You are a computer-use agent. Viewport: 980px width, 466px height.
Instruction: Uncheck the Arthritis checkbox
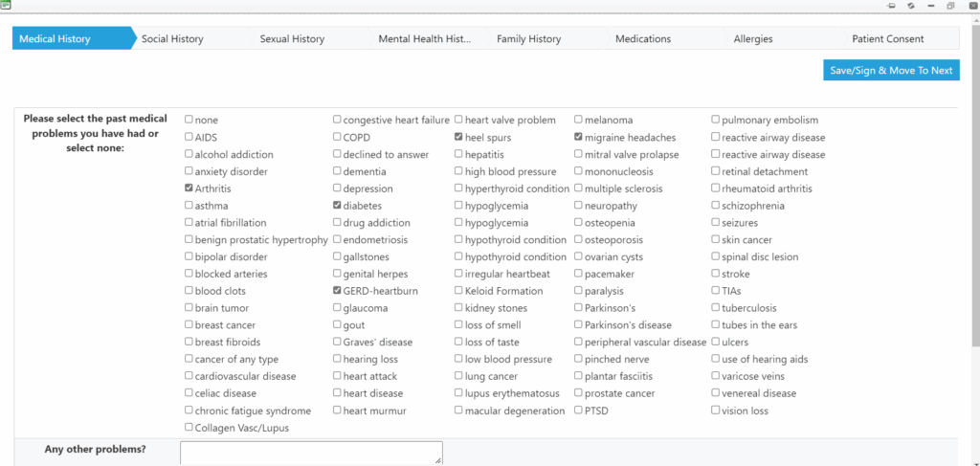coord(189,189)
